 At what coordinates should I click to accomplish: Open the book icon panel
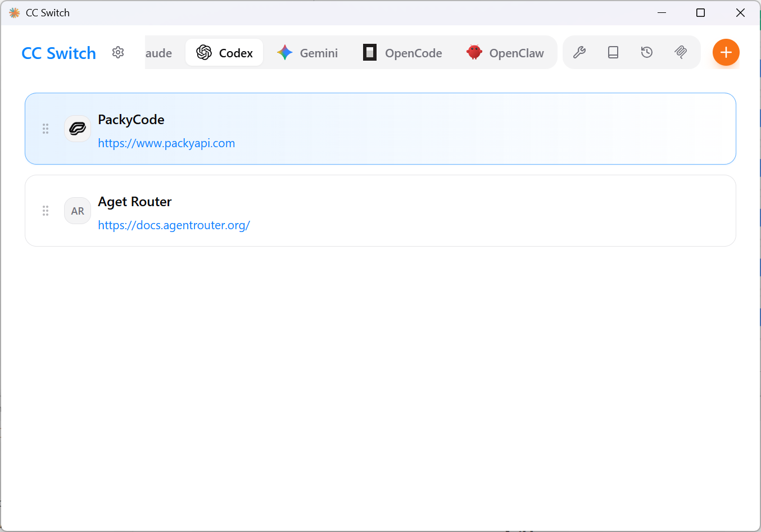(x=613, y=52)
